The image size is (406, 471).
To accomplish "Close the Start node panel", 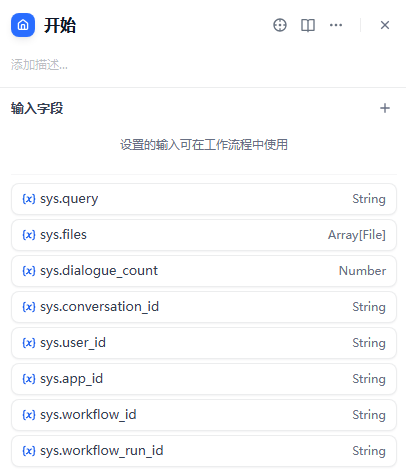I will coord(385,25).
